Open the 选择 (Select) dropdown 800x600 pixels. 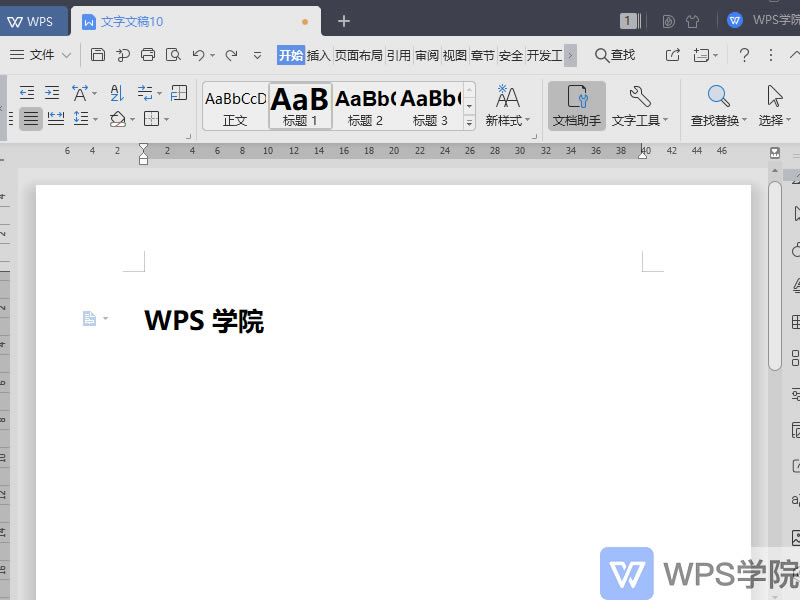[x=772, y=105]
